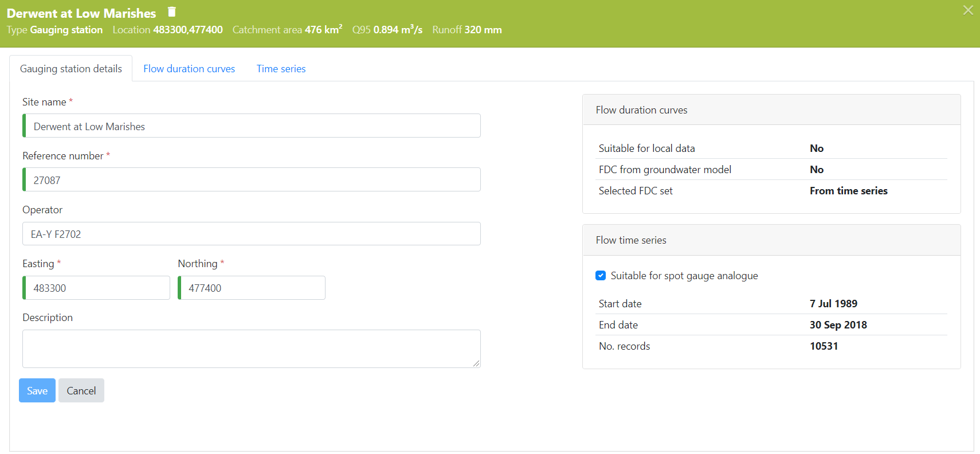
Task: Select the Gauging station details tab
Action: coord(71,69)
